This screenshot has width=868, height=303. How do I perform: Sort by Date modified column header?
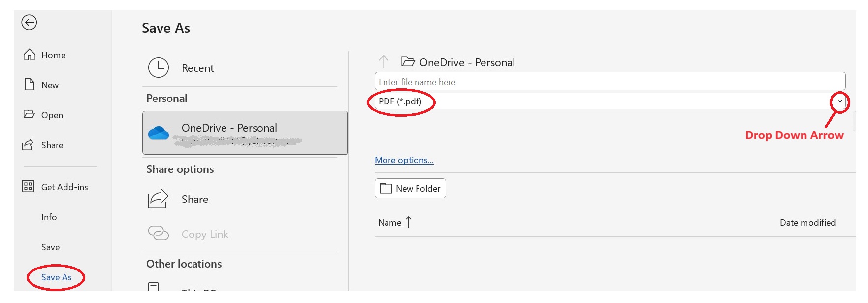pos(807,223)
